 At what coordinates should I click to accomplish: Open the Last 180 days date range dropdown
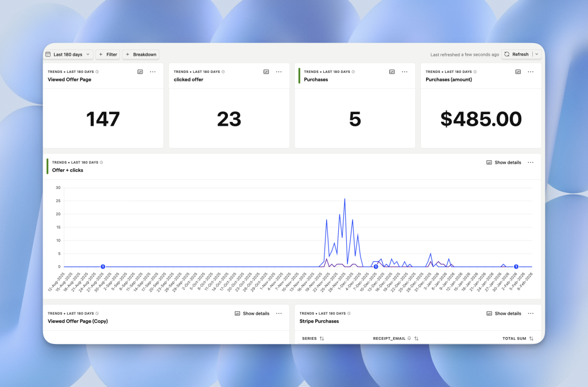(x=68, y=55)
